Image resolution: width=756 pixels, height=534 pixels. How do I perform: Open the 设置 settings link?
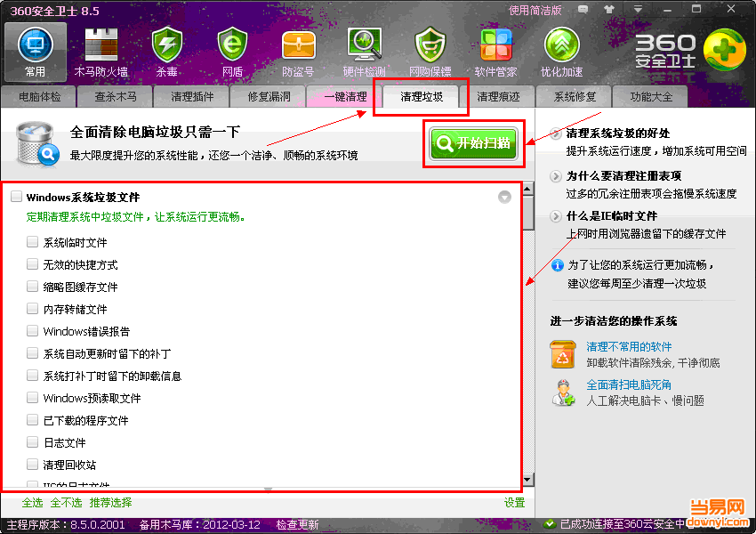pos(514,502)
